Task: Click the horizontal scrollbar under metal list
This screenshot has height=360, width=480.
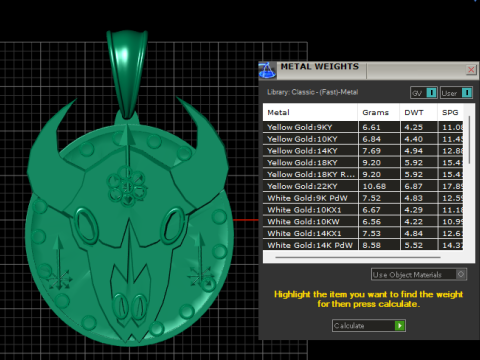Action: click(358, 257)
